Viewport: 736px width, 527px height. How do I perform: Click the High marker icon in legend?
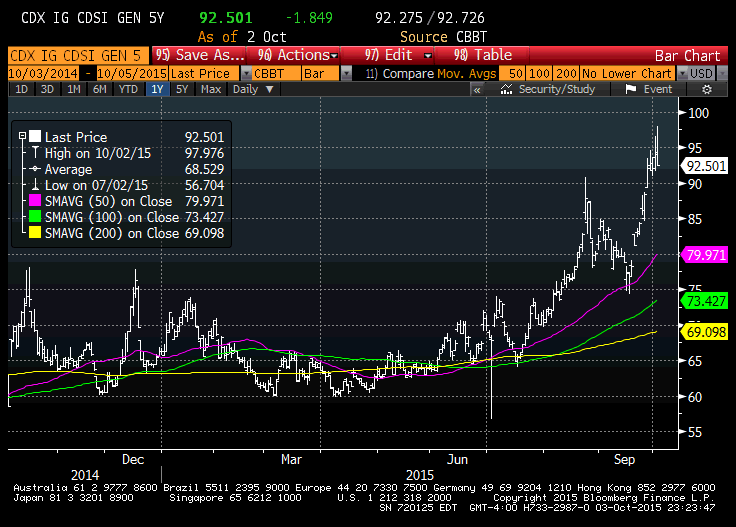tap(35, 153)
